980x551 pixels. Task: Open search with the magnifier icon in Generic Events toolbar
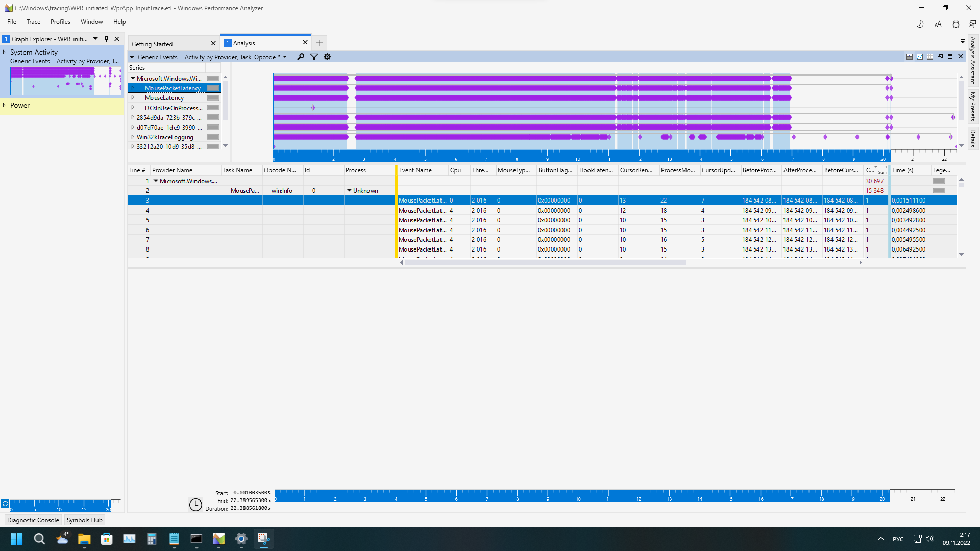point(301,57)
